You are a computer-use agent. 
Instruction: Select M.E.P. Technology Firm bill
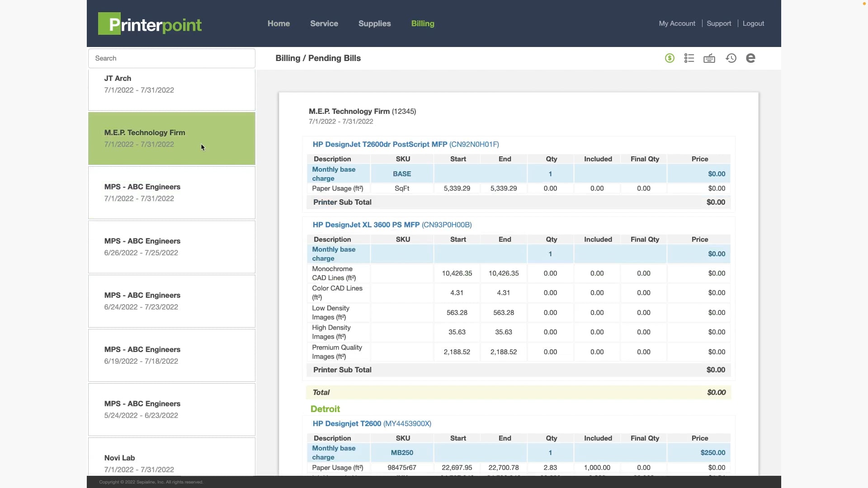pos(172,138)
